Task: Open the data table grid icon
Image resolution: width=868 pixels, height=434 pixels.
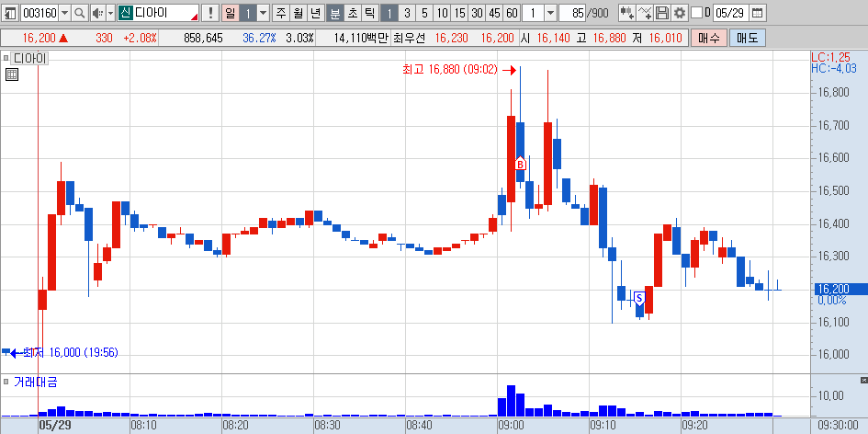Action: tap(12, 74)
